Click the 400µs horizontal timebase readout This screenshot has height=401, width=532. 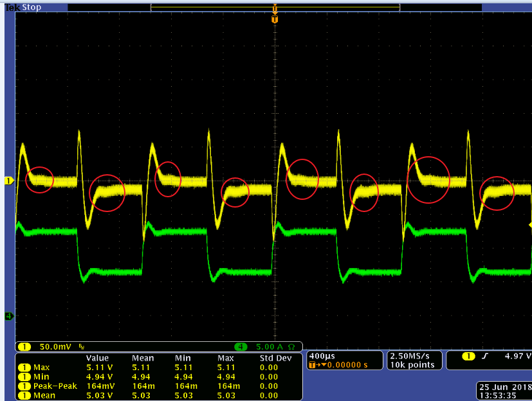pos(322,356)
